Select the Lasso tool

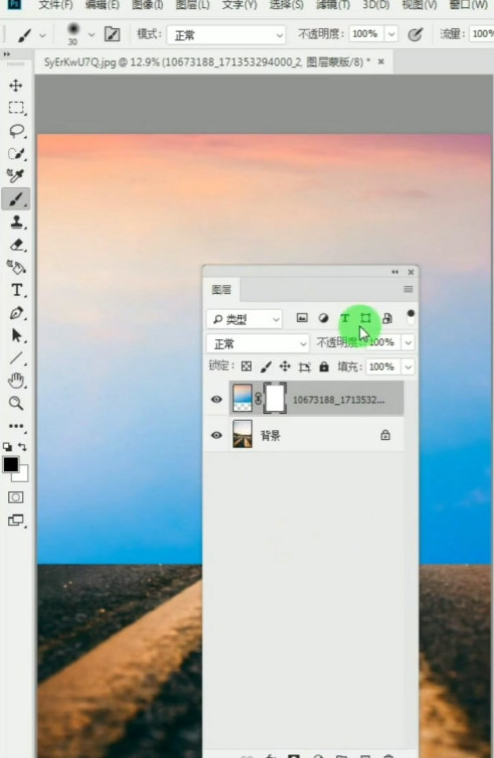click(17, 131)
